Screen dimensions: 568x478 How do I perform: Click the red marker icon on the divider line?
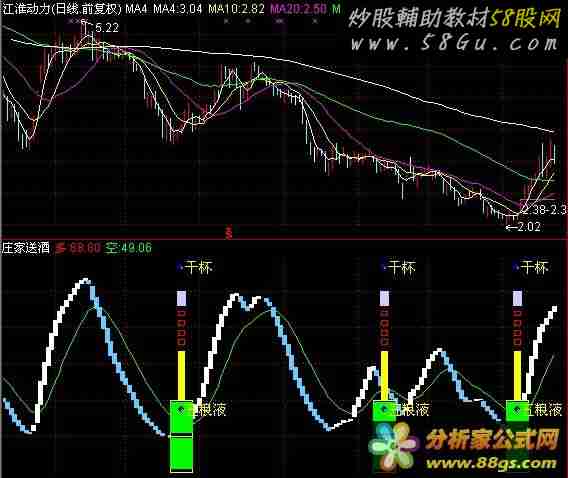(229, 232)
